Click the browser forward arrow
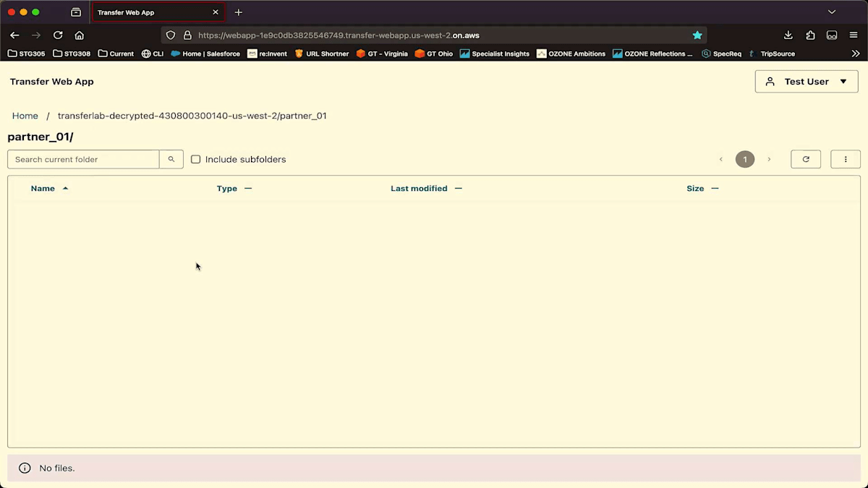868x488 pixels. 36,35
